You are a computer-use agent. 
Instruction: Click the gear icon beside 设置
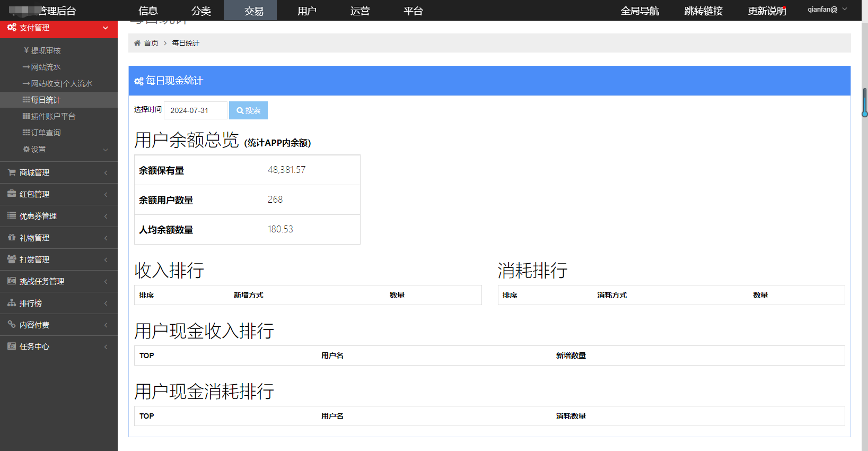[x=27, y=149]
